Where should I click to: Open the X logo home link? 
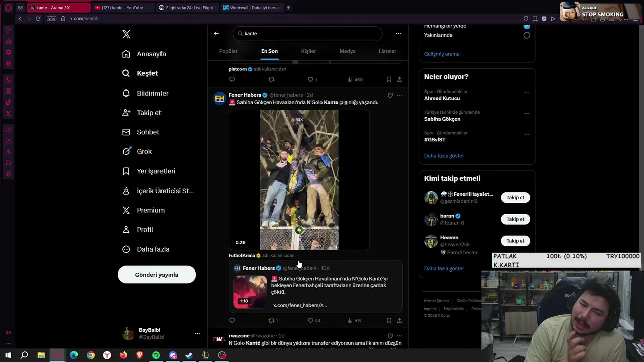point(126,34)
